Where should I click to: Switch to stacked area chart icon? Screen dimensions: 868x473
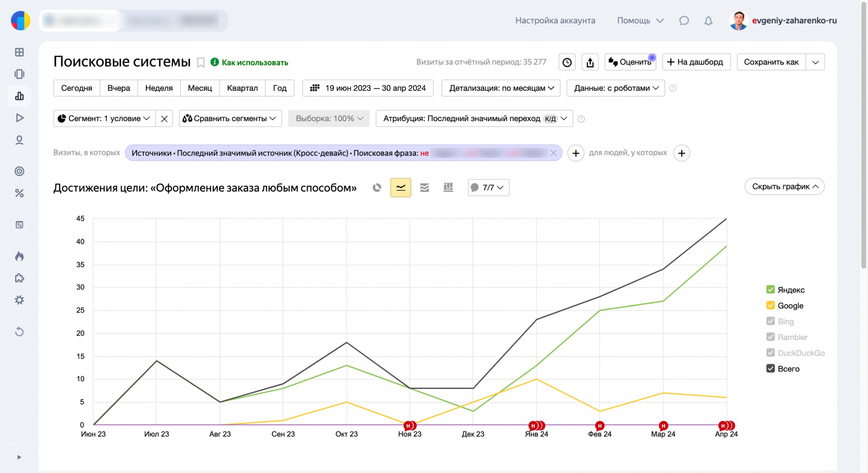pyautogui.click(x=424, y=188)
